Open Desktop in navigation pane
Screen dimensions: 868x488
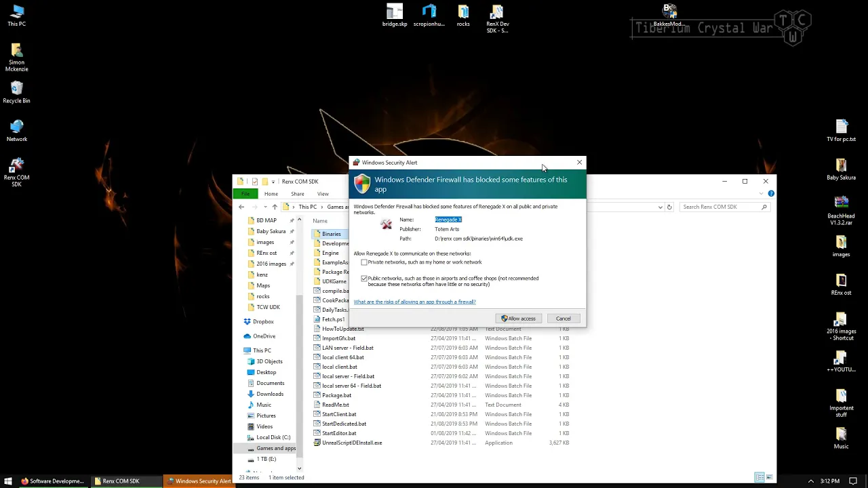tap(266, 372)
